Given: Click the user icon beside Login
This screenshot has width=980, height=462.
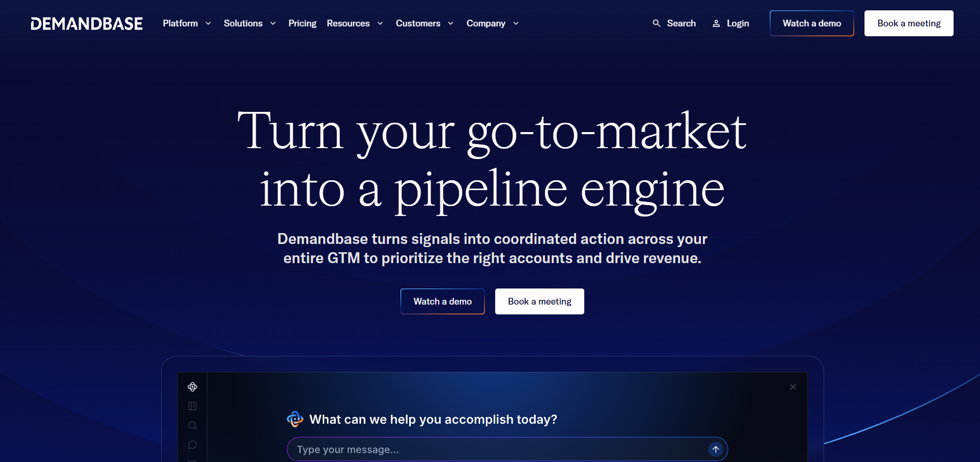Looking at the screenshot, I should click(716, 23).
